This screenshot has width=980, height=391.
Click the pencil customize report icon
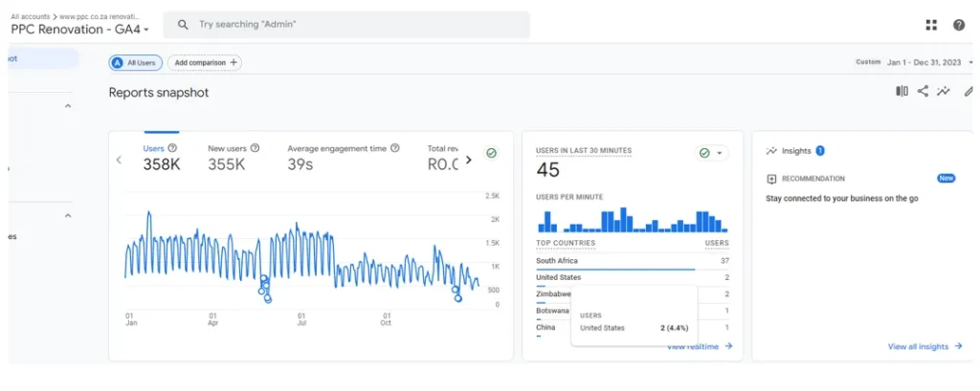point(968,92)
